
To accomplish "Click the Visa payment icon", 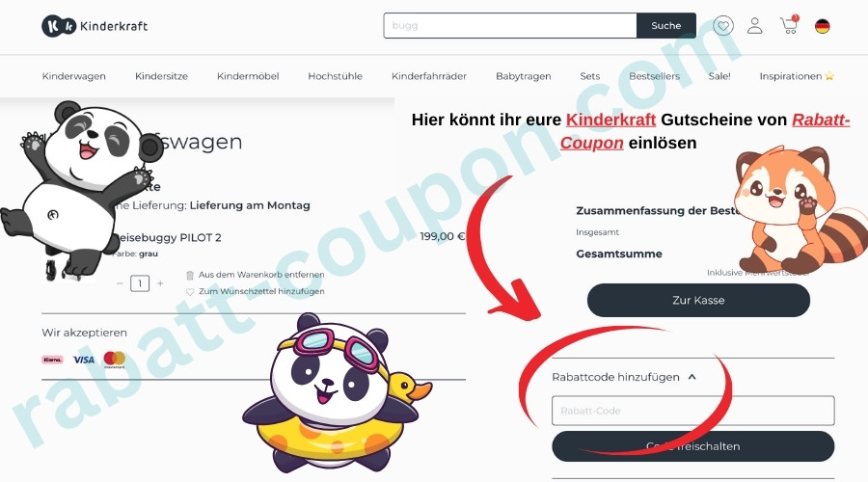I will [84, 360].
